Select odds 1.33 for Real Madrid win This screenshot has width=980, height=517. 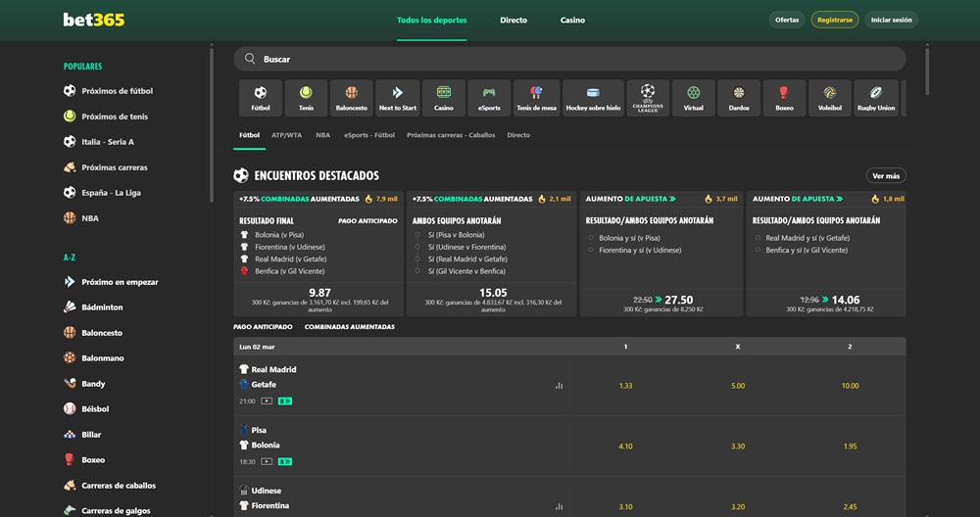pos(625,386)
